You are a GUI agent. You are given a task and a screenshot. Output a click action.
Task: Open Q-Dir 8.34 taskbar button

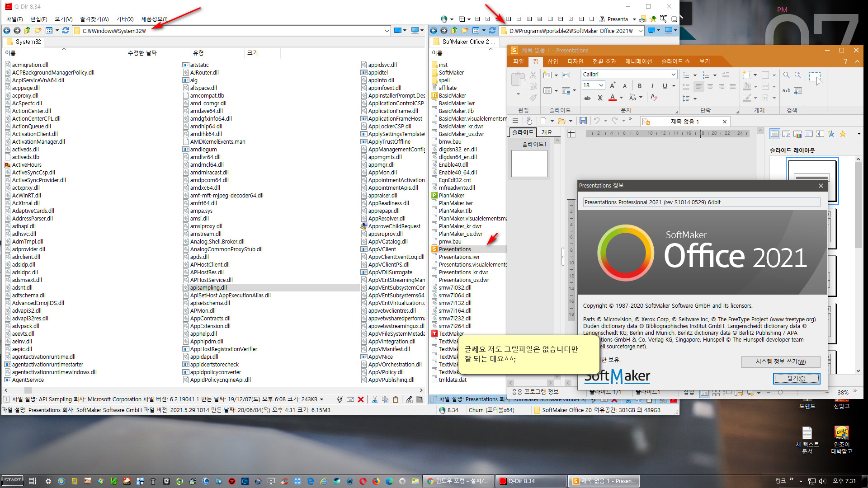click(x=531, y=481)
